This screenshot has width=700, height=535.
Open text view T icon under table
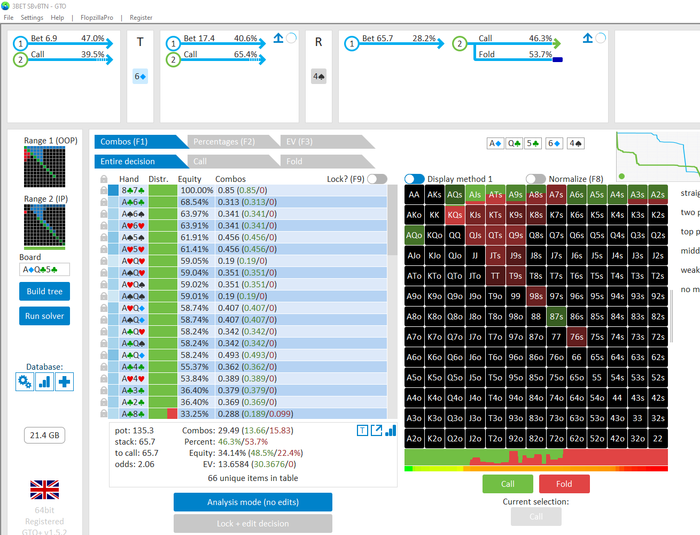point(362,431)
